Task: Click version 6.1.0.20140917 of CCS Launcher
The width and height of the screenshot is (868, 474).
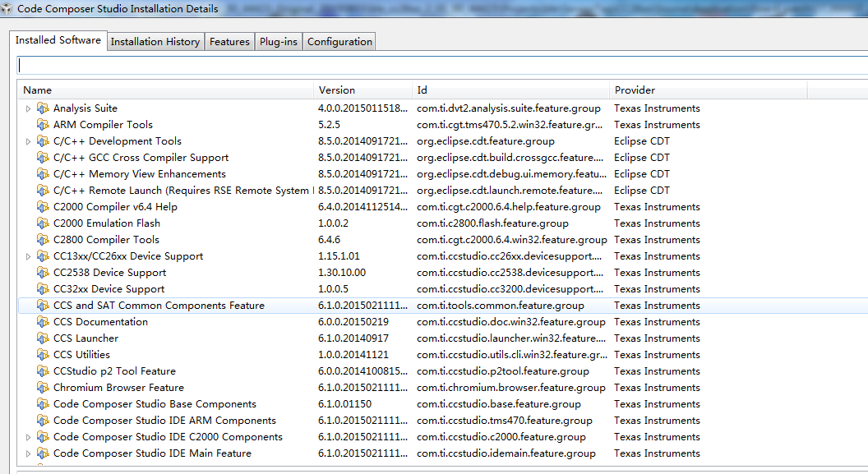Action: tap(353, 338)
